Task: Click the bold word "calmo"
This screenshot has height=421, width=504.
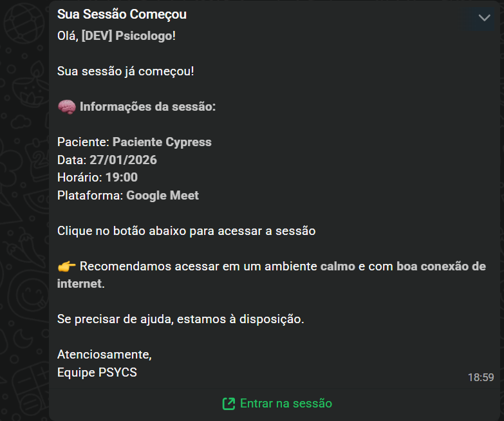Action: [337, 267]
